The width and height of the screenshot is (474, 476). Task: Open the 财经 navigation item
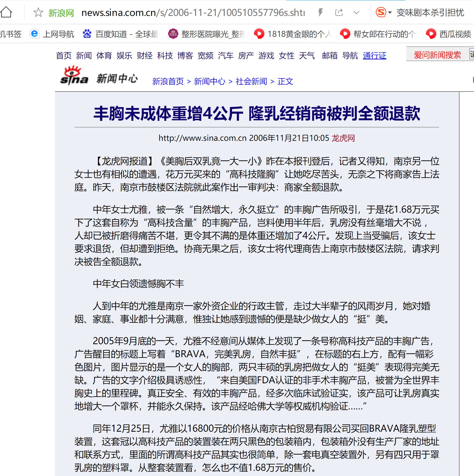click(145, 55)
